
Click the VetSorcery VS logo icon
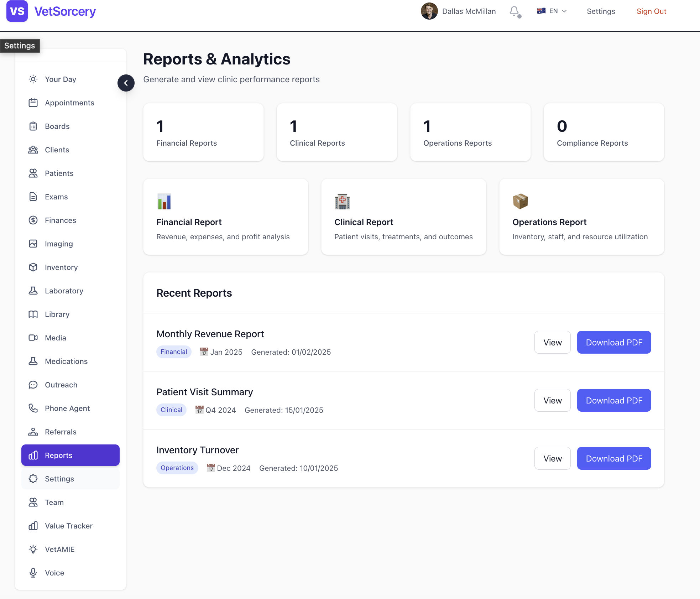pos(17,11)
